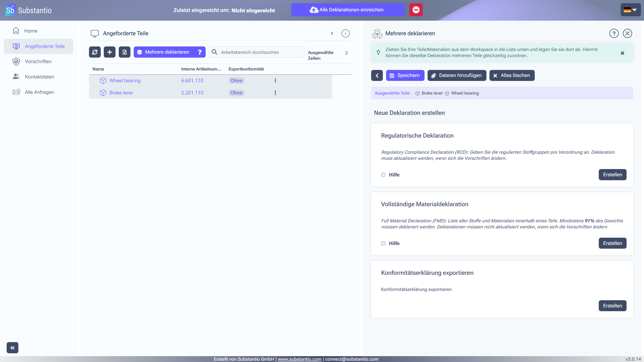The width and height of the screenshot is (644, 362).
Task: Click the plus add-part icon
Action: [109, 52]
